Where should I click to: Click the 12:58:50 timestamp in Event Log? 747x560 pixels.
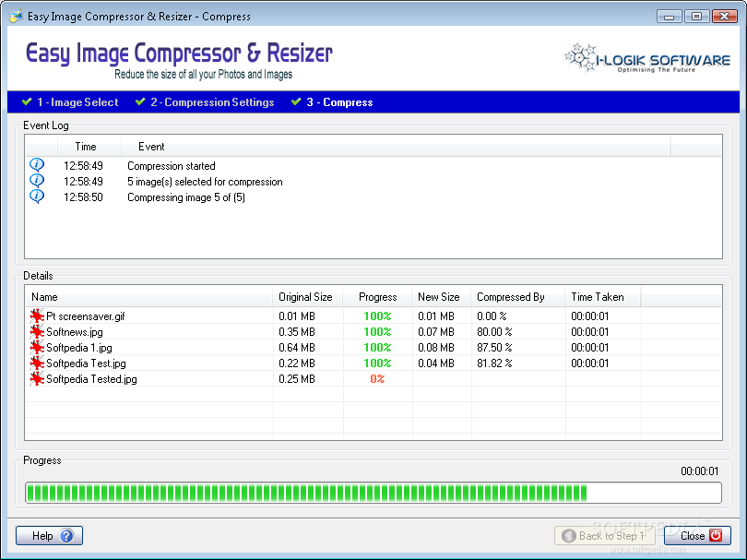[x=83, y=197]
